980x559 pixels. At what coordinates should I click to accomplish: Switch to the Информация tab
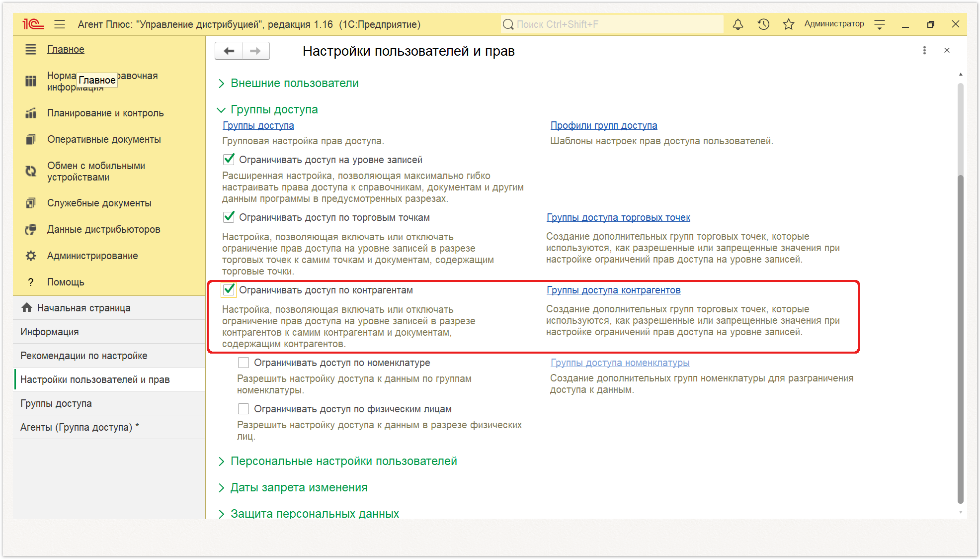click(109, 332)
